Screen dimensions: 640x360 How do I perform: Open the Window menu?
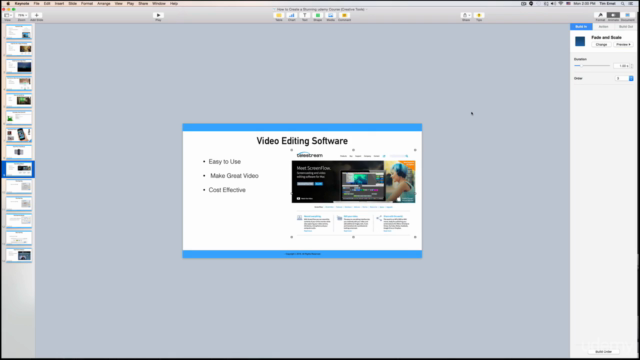159,3
